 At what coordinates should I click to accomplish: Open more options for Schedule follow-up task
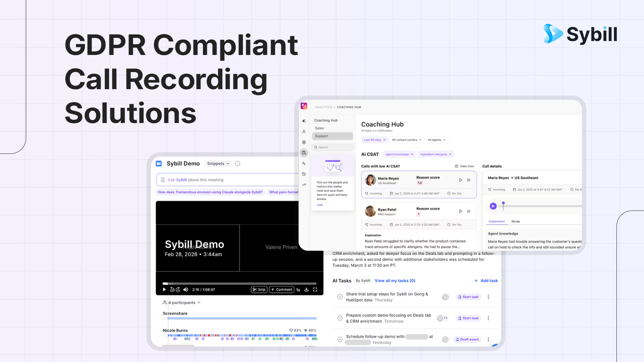click(488, 339)
